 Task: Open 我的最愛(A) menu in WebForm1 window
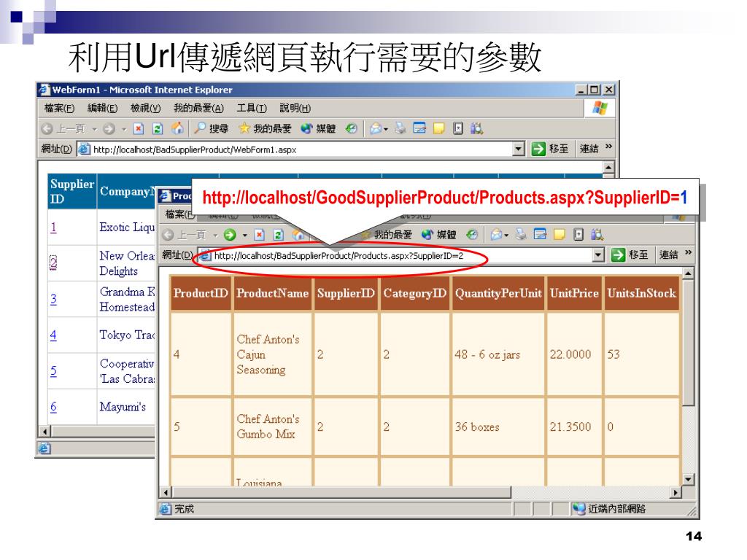[x=198, y=108]
